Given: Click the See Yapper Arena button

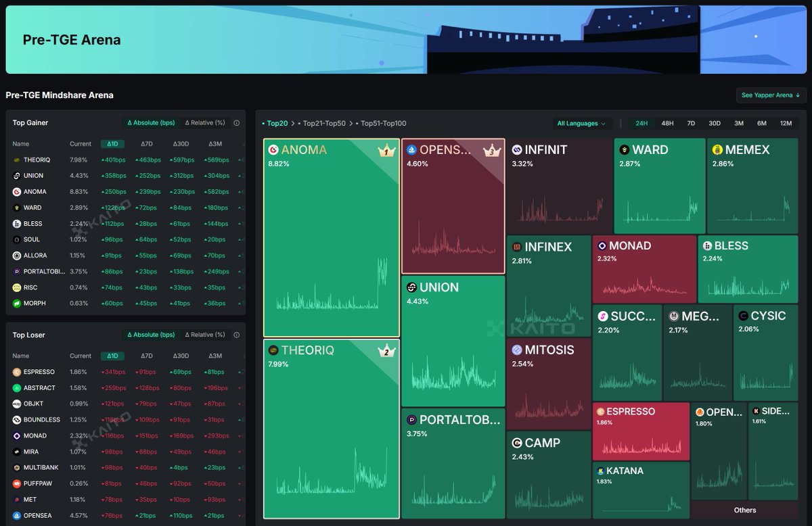Looking at the screenshot, I should (771, 95).
